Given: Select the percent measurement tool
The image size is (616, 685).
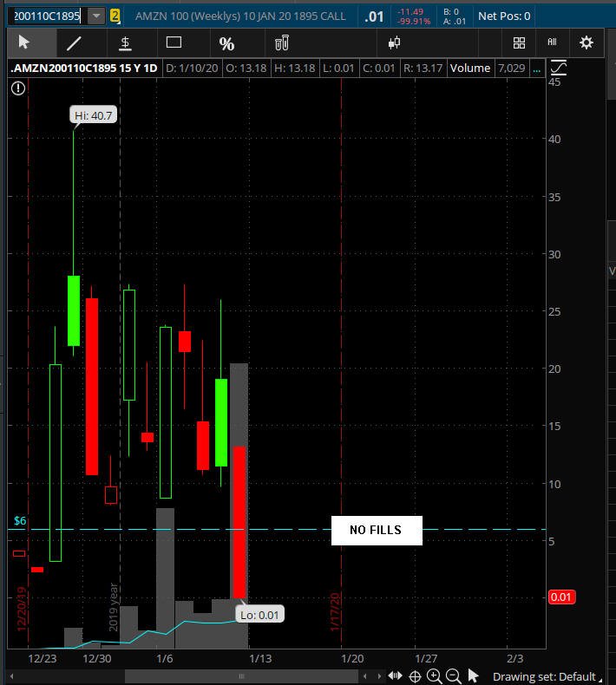Looking at the screenshot, I should 226,43.
